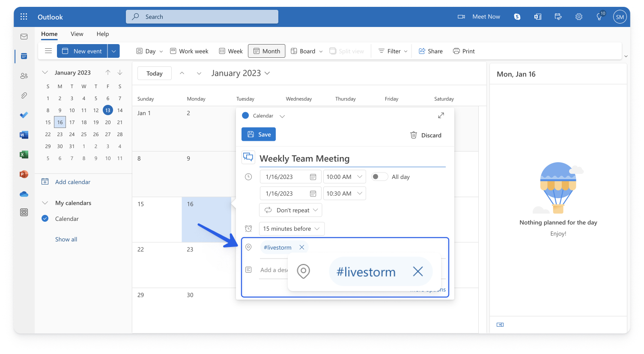This screenshot has height=354, width=644.
Task: Open start date calendar picker icon
Action: tap(313, 177)
